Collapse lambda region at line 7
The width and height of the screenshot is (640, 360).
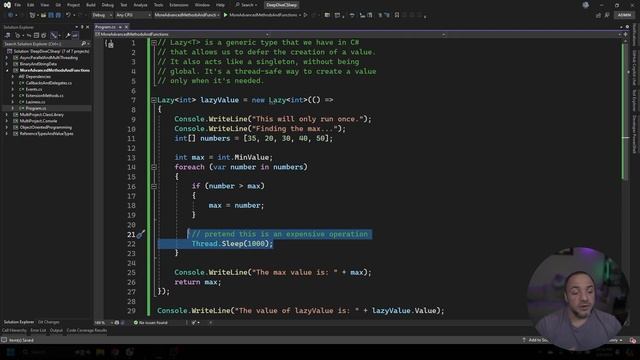[154, 100]
